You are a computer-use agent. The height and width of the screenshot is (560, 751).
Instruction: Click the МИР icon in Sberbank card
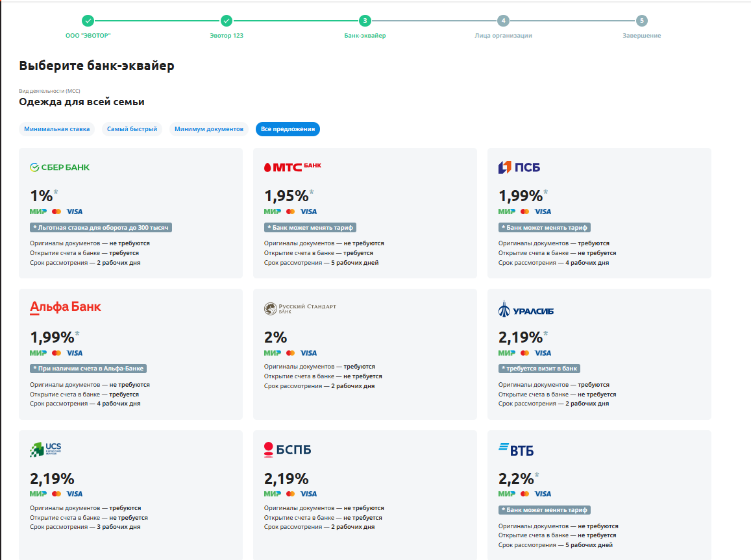38,212
